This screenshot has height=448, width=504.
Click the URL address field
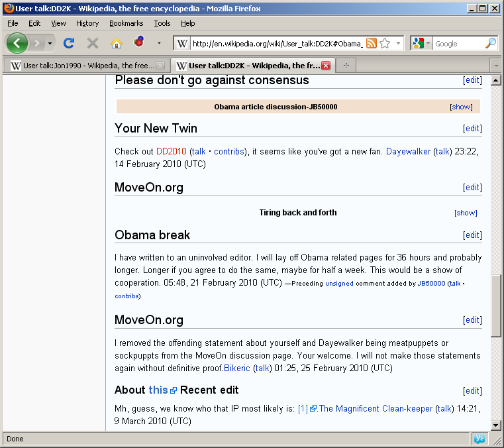(x=277, y=44)
